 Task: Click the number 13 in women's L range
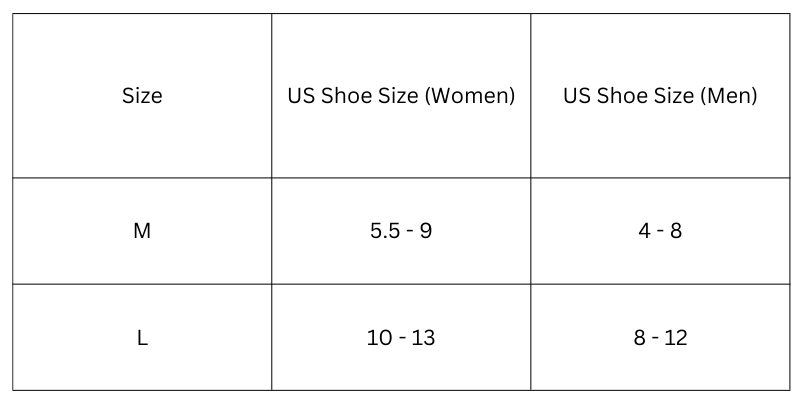(x=423, y=338)
